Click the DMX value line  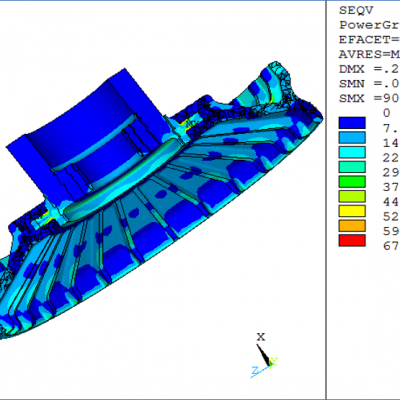pos(369,69)
